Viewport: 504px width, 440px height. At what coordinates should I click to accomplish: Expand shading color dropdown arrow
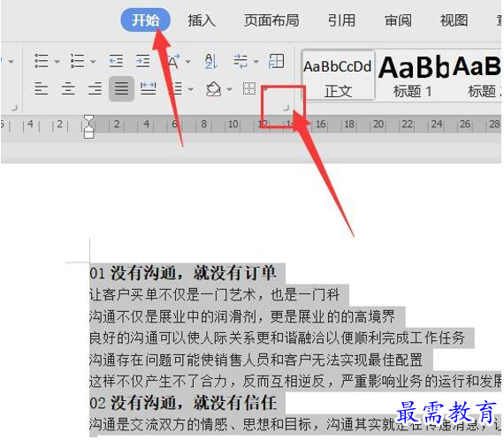[230, 89]
